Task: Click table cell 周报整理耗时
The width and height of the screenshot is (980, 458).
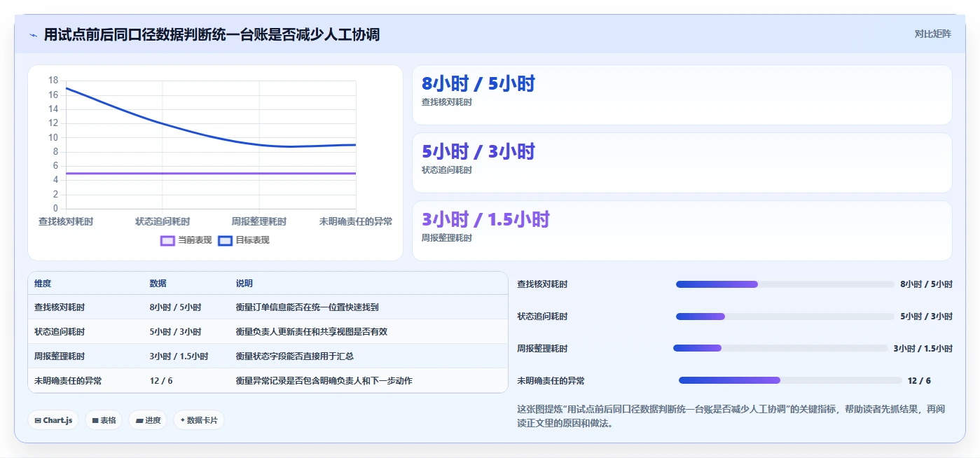Action: point(60,356)
